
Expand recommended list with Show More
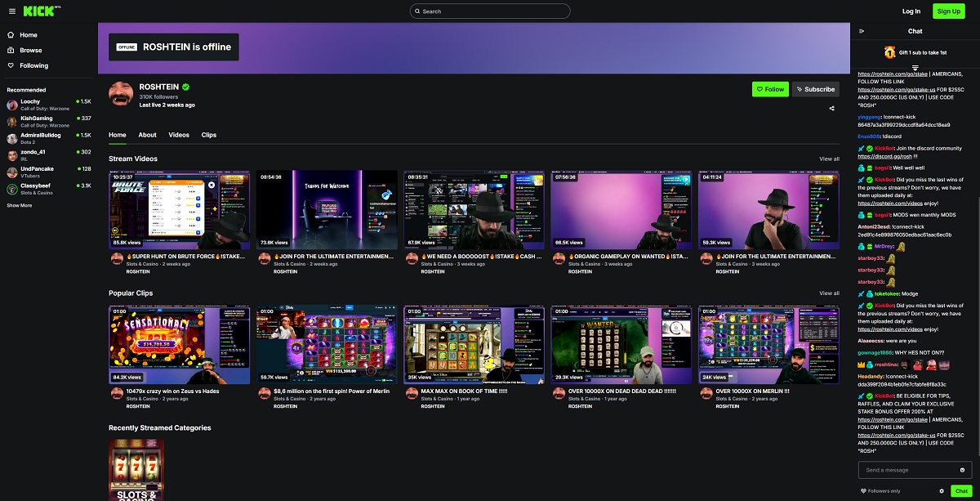20,205
